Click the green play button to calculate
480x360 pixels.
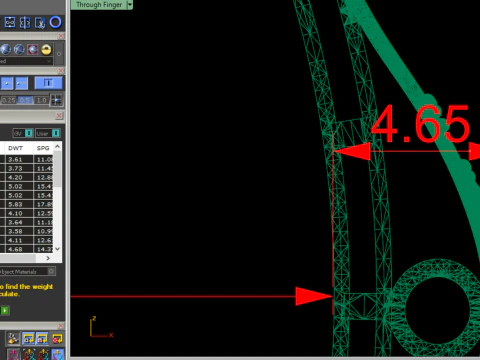(x=5, y=310)
